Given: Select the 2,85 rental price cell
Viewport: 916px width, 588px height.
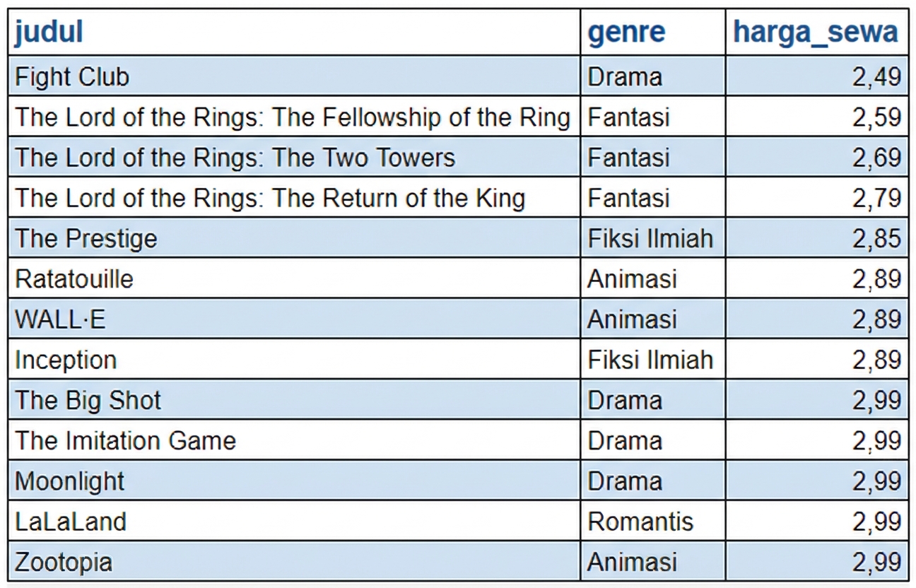Looking at the screenshot, I should click(x=876, y=238).
